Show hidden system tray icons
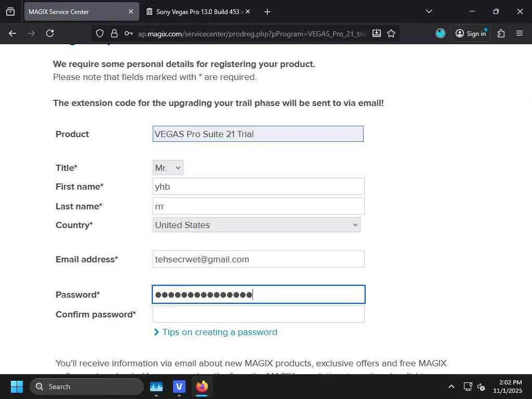The height and width of the screenshot is (399, 532). pyautogui.click(x=451, y=387)
